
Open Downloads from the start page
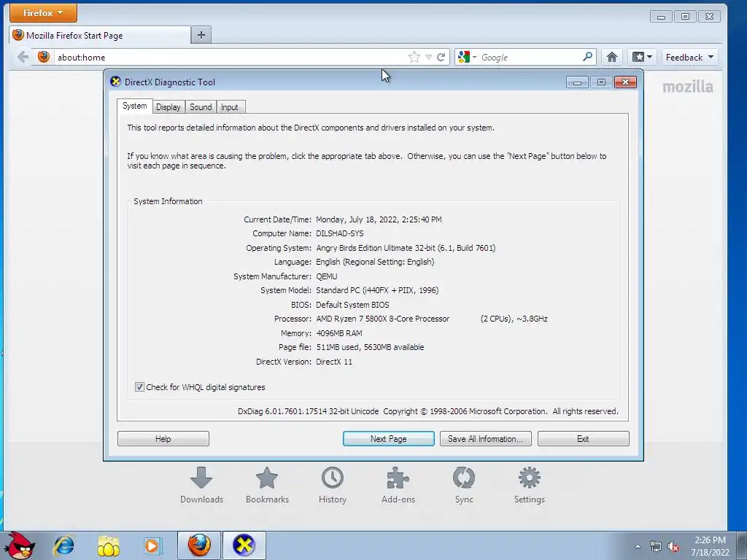click(201, 485)
